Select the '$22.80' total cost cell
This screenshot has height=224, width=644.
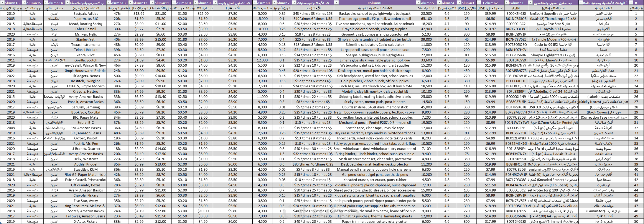click(160, 211)
